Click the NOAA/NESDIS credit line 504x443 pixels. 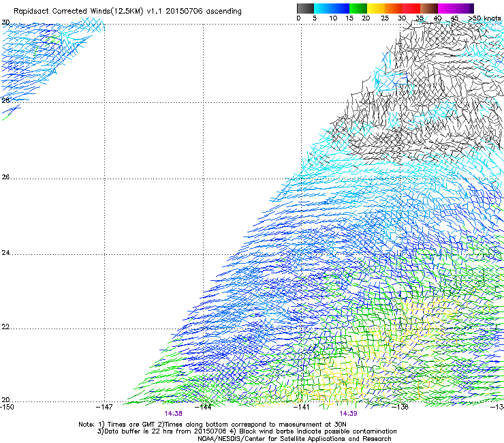pyautogui.click(x=294, y=439)
